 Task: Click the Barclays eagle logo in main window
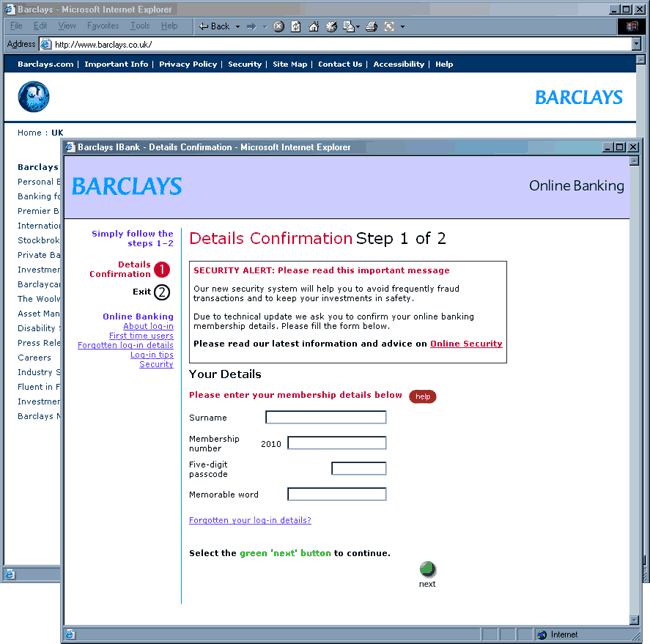pos(34,97)
